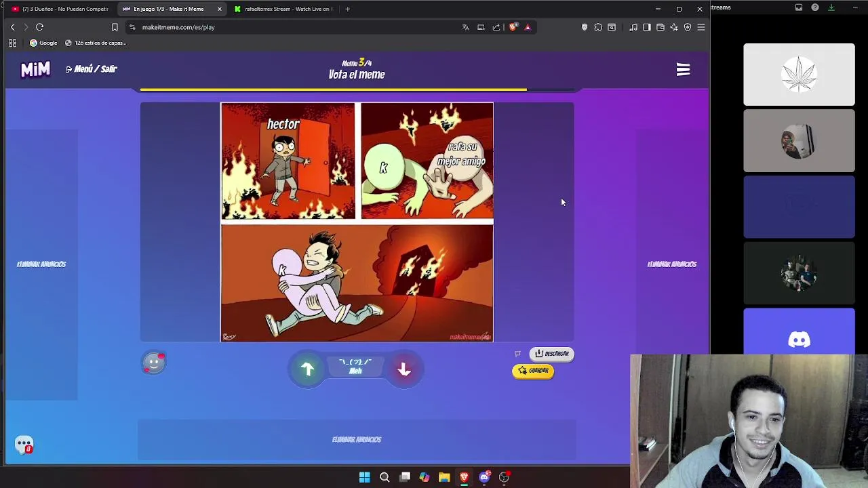
Task: Open the music note media control icon
Action: (633, 27)
